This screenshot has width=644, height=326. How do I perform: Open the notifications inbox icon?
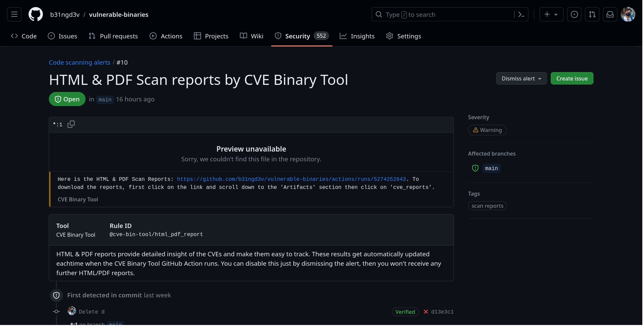click(610, 14)
